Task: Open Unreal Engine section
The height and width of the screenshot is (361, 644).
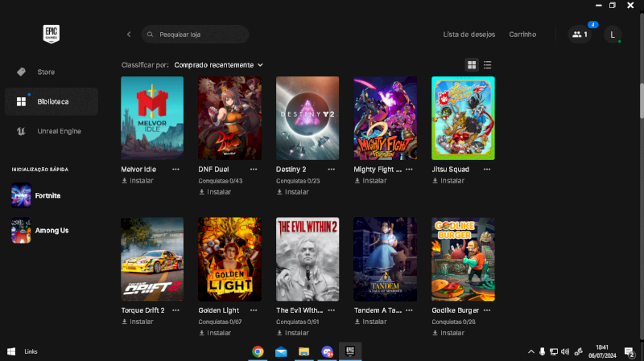Action: click(52, 131)
